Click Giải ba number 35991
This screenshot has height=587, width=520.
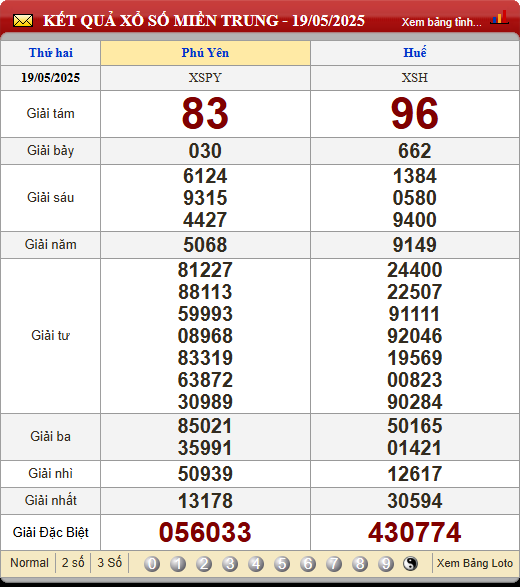coord(205,448)
